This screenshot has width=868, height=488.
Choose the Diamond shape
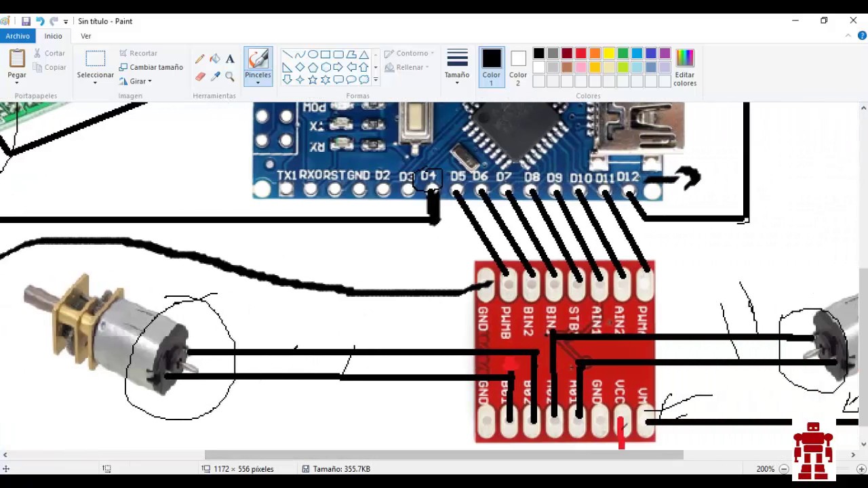point(300,67)
